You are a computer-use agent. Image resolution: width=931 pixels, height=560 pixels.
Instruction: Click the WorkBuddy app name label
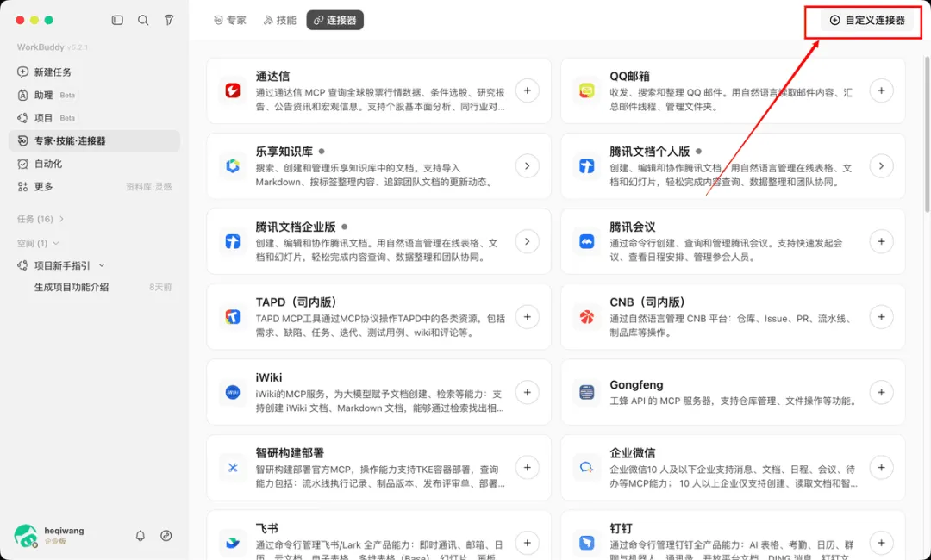[41, 47]
